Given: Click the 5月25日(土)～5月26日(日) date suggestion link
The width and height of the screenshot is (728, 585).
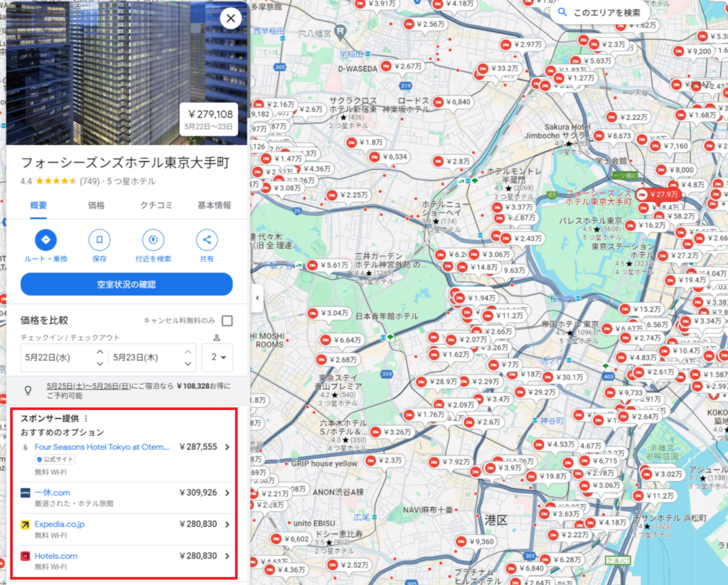Looking at the screenshot, I should (x=89, y=386).
